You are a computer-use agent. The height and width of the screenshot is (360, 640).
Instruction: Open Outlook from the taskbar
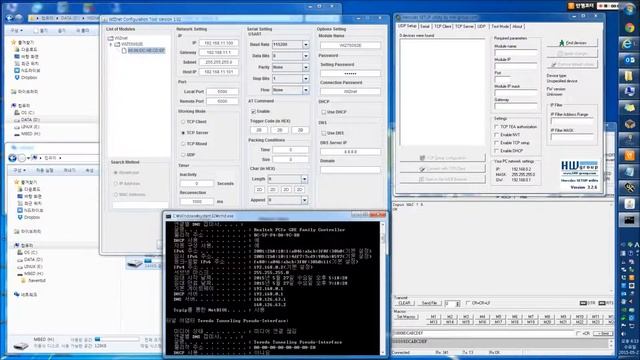pos(629,60)
